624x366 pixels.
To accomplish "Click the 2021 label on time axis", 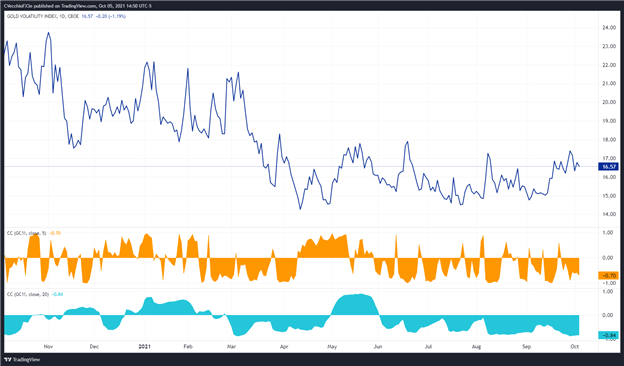I will (x=144, y=347).
